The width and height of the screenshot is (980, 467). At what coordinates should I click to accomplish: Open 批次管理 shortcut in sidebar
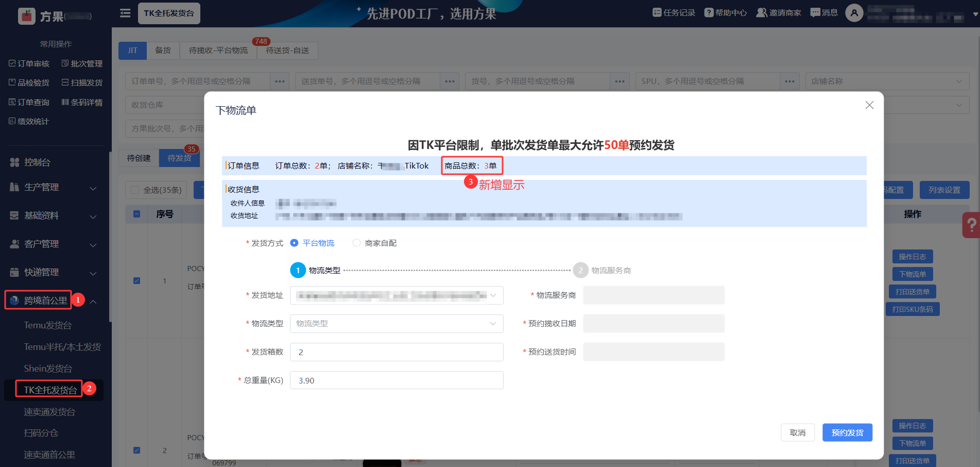[82, 63]
